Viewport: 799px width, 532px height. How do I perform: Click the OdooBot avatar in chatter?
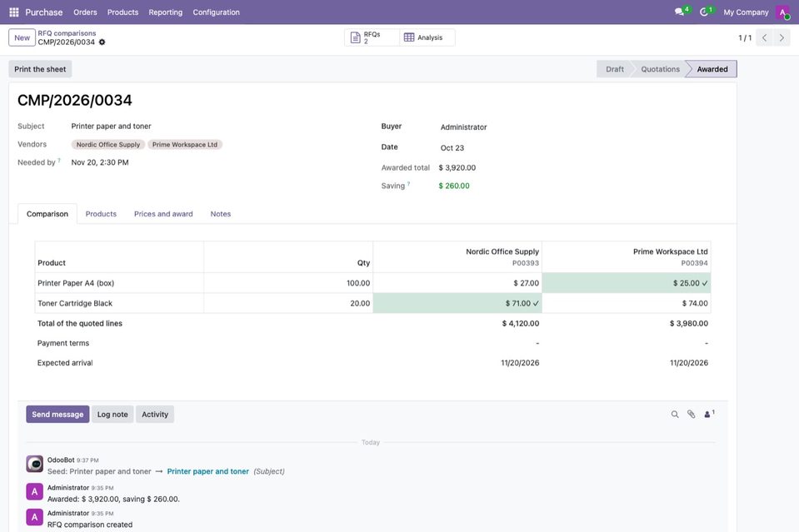pos(35,464)
